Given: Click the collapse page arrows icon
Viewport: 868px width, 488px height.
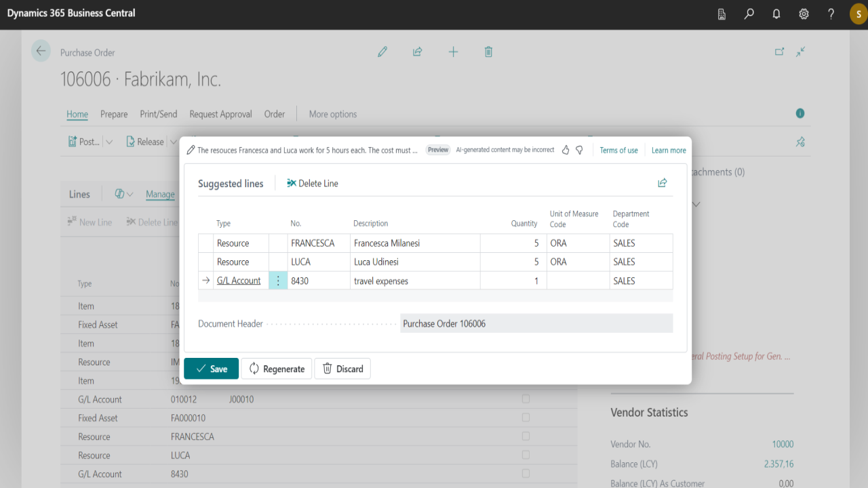Looking at the screenshot, I should click(x=801, y=52).
